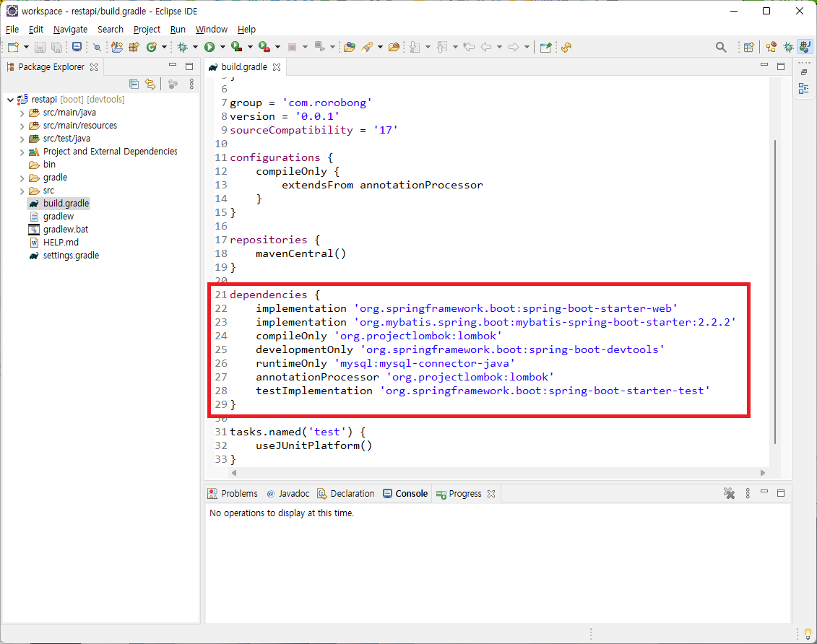817x644 pixels.
Task: Expand Project and External Dependencies
Action: [22, 152]
